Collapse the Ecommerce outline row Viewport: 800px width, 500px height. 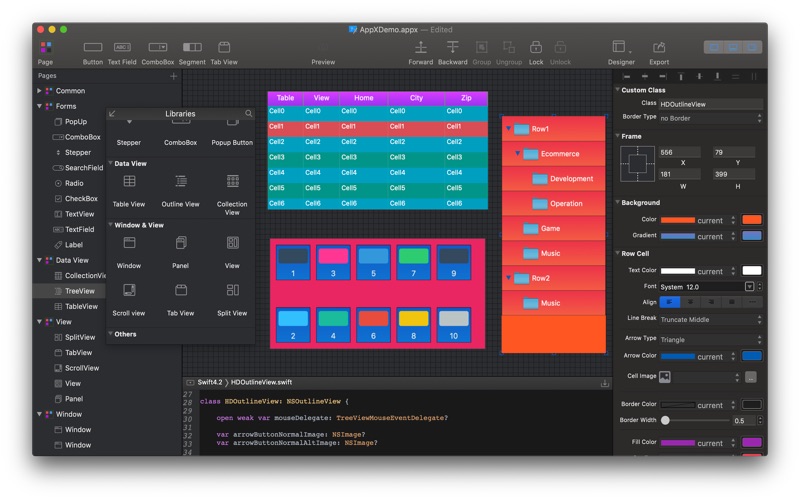click(x=517, y=153)
